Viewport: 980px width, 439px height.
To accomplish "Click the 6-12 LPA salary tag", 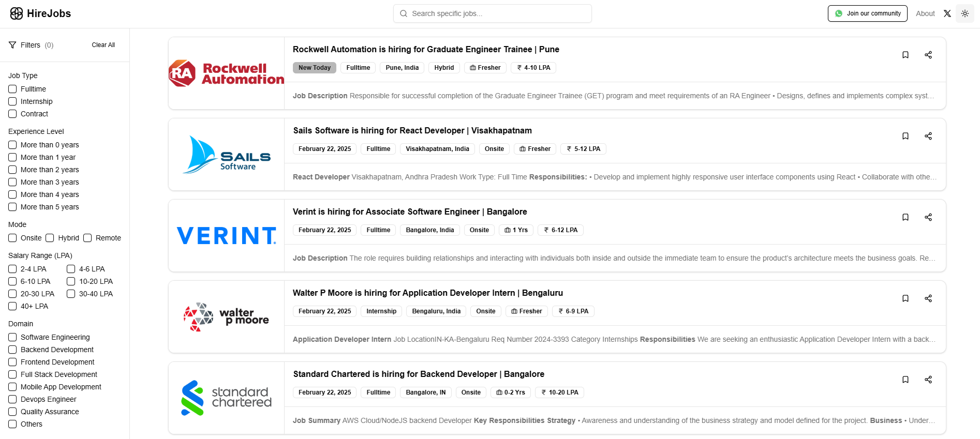I will [560, 230].
